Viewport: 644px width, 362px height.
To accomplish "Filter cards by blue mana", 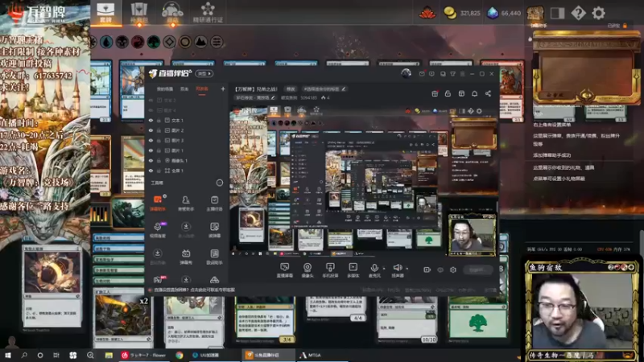I will coord(106,42).
